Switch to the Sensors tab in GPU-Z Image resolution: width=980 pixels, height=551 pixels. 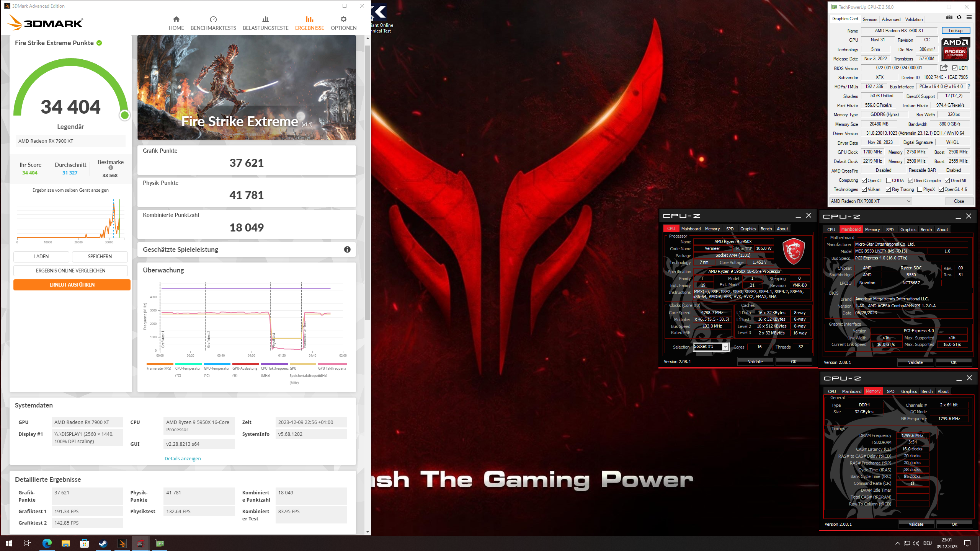(x=870, y=20)
